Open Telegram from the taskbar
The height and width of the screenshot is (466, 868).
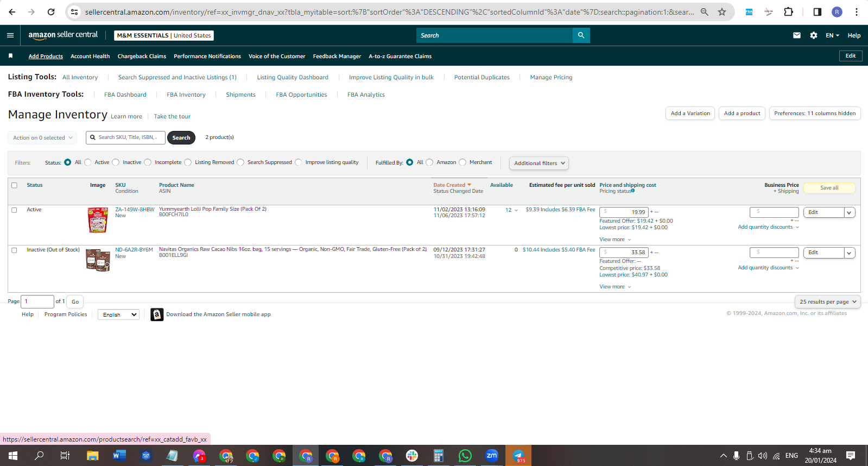[x=518, y=456]
